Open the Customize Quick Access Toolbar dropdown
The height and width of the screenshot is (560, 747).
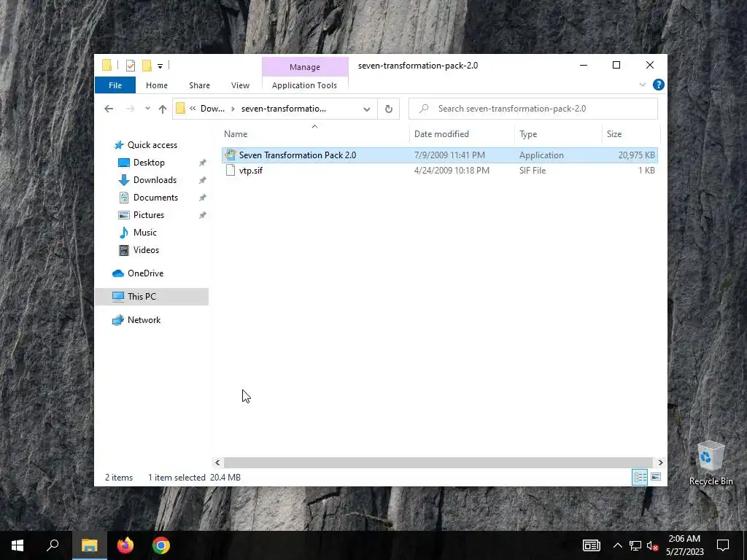(x=160, y=66)
